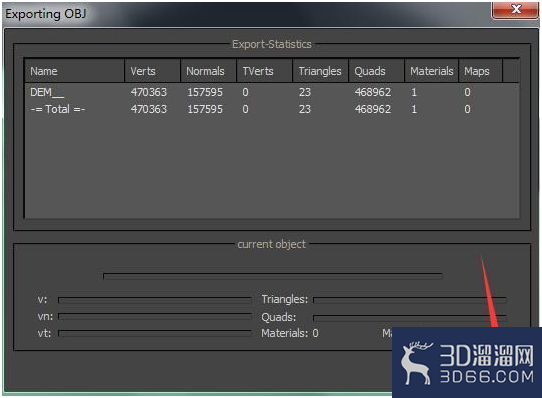Select the '-= Total =-' row label

(58, 109)
